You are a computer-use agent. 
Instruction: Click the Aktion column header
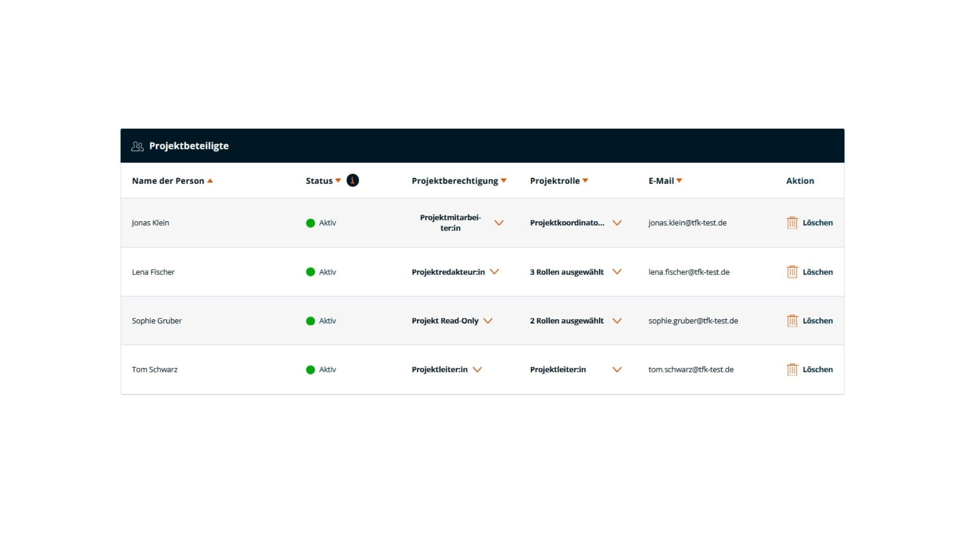coord(800,181)
